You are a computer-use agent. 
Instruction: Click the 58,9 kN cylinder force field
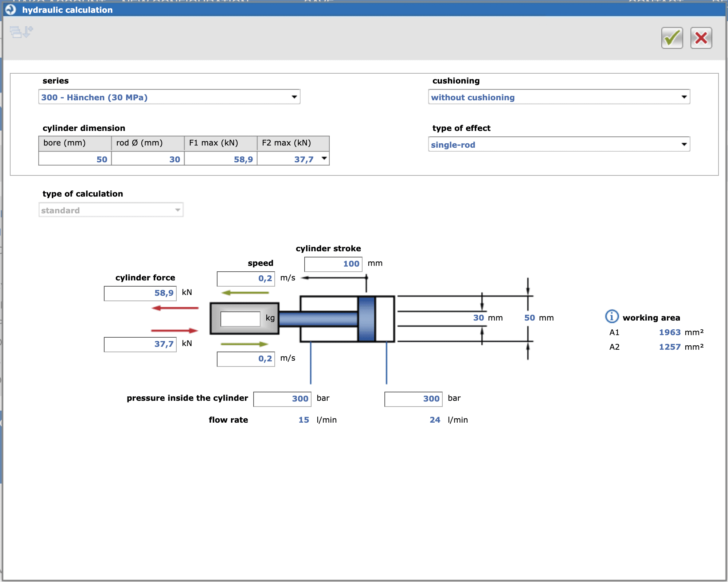[140, 293]
